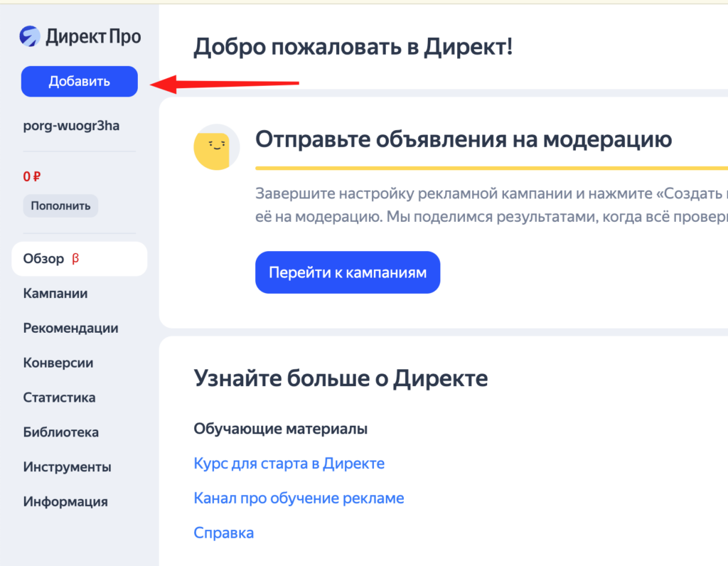This screenshot has width=728, height=566.
Task: Click the Узнайте больше о Директе heading
Action: click(341, 378)
